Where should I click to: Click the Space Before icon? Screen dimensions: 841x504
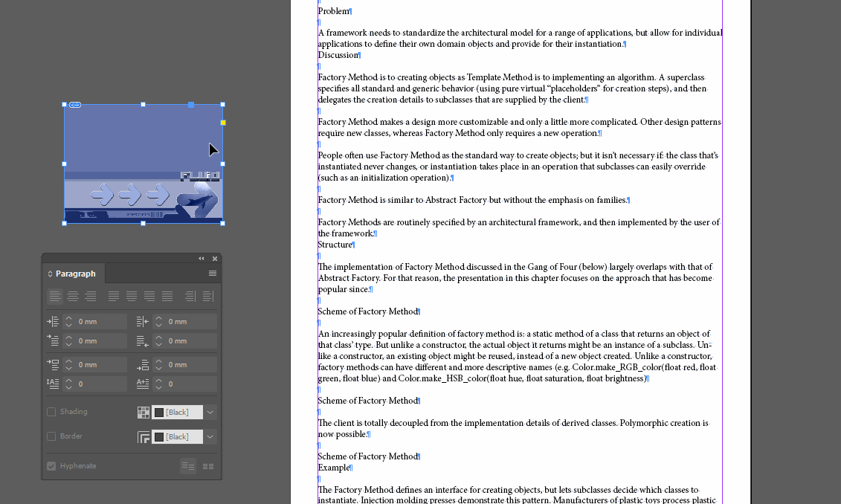[x=53, y=364]
